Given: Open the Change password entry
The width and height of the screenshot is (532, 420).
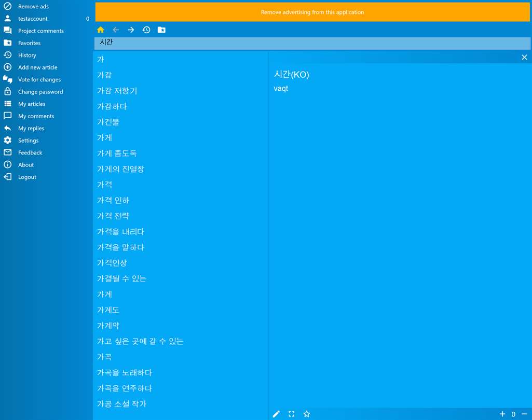Looking at the screenshot, I should [x=46, y=92].
